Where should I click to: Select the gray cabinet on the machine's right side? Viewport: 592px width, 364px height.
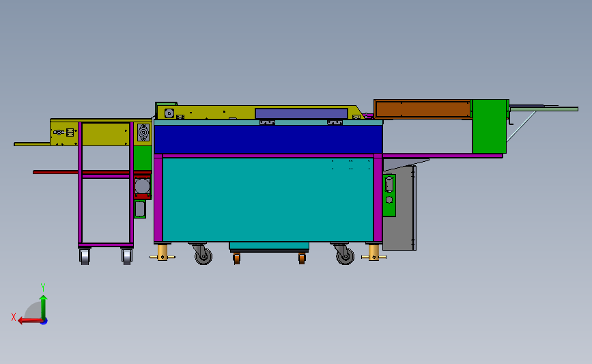click(x=404, y=210)
